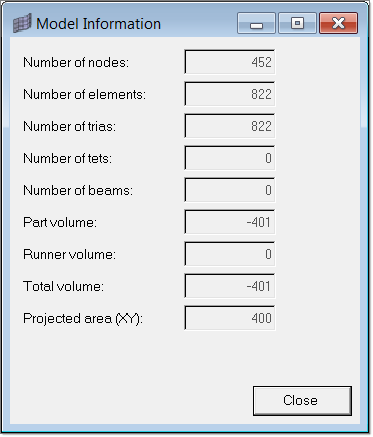Click the Model Information title text
The image size is (373, 437).
pos(98,24)
